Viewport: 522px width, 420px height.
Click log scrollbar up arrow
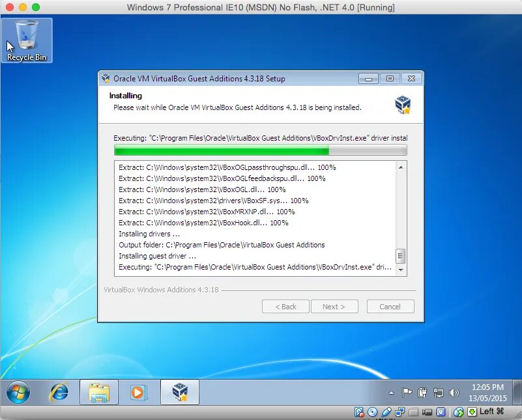401,167
